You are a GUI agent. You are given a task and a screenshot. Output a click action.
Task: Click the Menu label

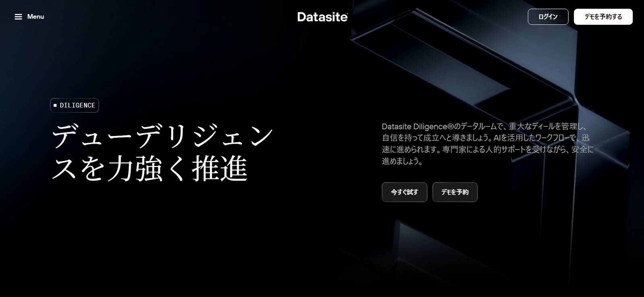click(x=35, y=16)
